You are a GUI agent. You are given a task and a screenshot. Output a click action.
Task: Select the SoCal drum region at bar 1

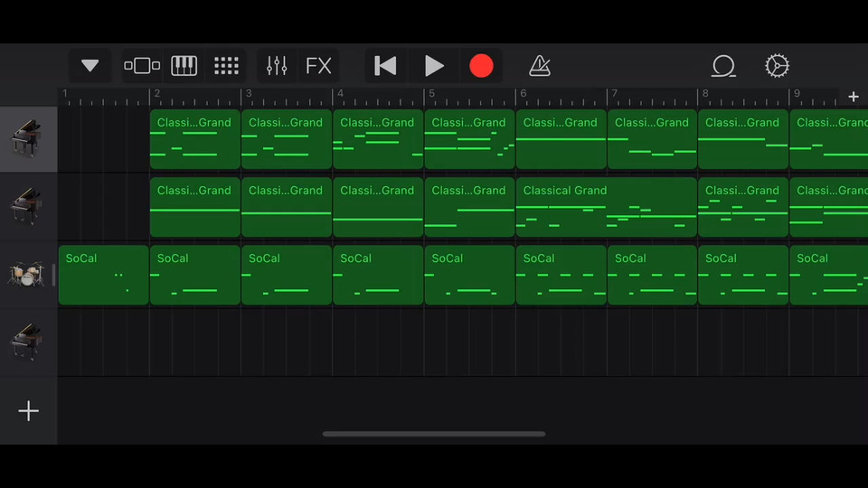tap(103, 275)
